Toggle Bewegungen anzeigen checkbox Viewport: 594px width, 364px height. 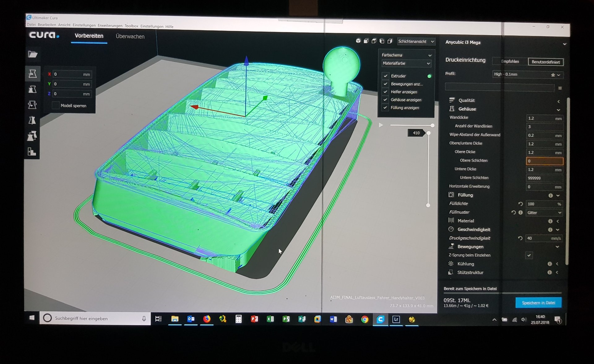[x=385, y=84]
